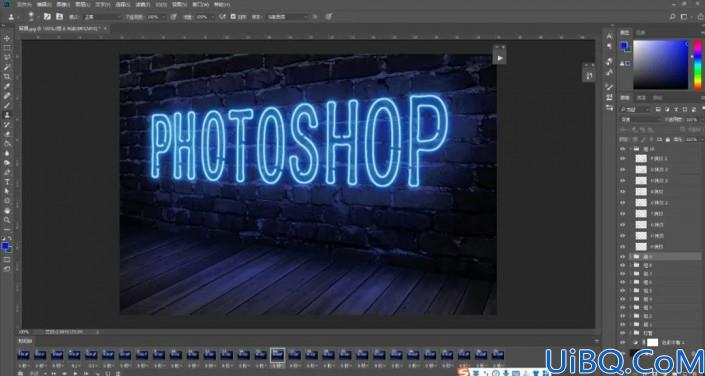
Task: Open the 编辑 (Edit) menu
Action: (x=44, y=4)
